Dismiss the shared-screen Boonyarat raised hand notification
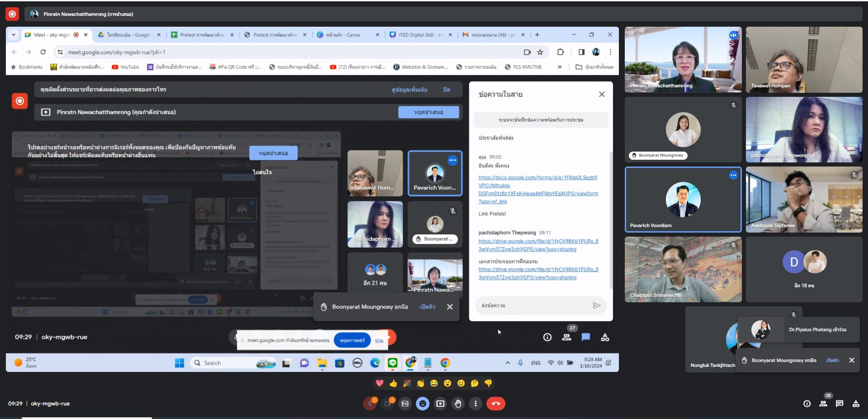 [x=450, y=307]
